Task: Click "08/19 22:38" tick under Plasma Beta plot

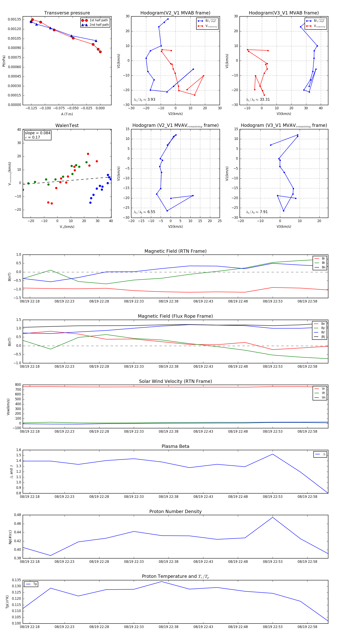Action: click(169, 497)
